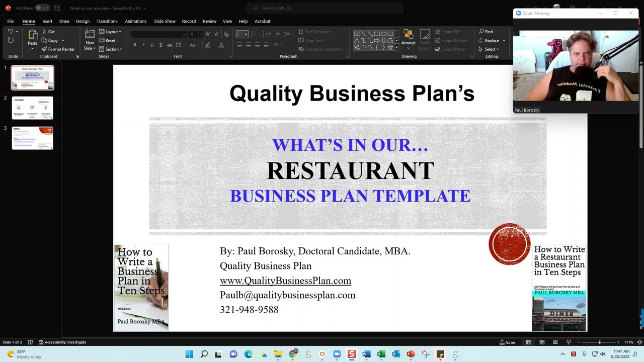Open the Change Case dropdown
The width and height of the screenshot is (644, 362).
194,45
